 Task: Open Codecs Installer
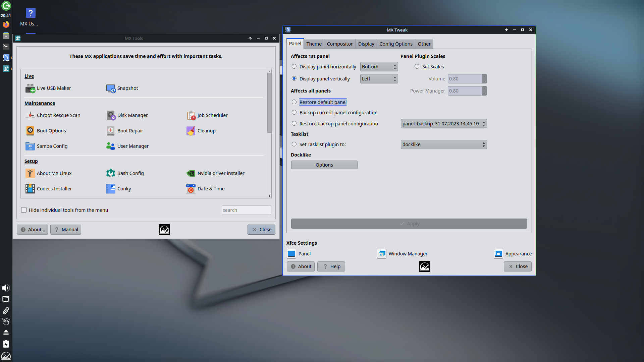pos(49,189)
